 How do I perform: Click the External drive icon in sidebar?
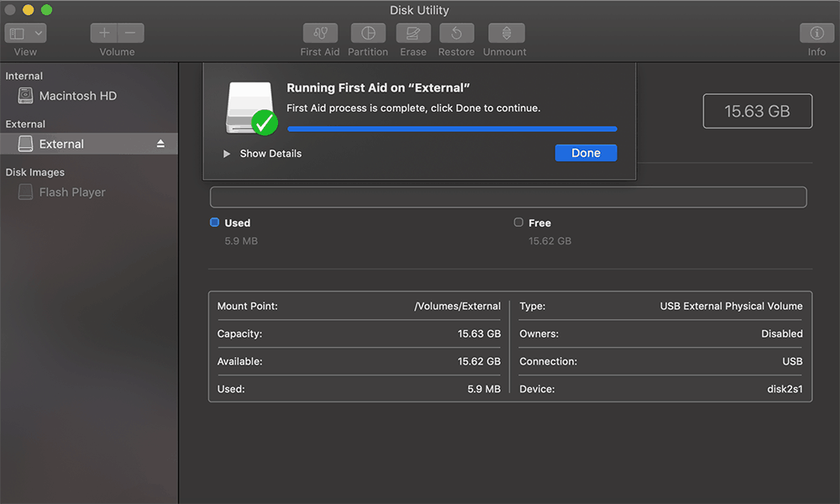25,144
